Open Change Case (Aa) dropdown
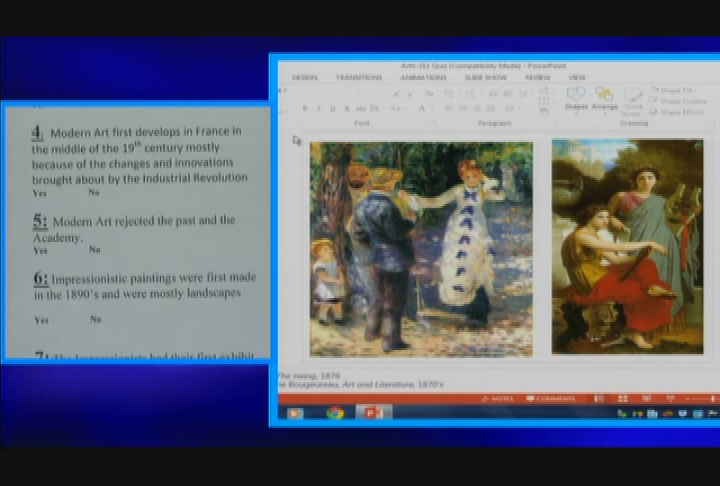The image size is (720, 486). [x=396, y=108]
